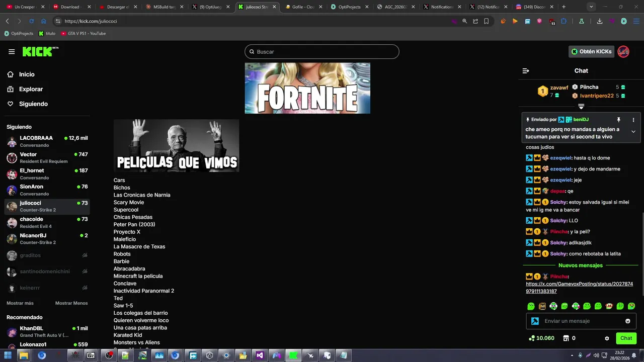
Task: Open the Explorar section
Action: [31, 89]
